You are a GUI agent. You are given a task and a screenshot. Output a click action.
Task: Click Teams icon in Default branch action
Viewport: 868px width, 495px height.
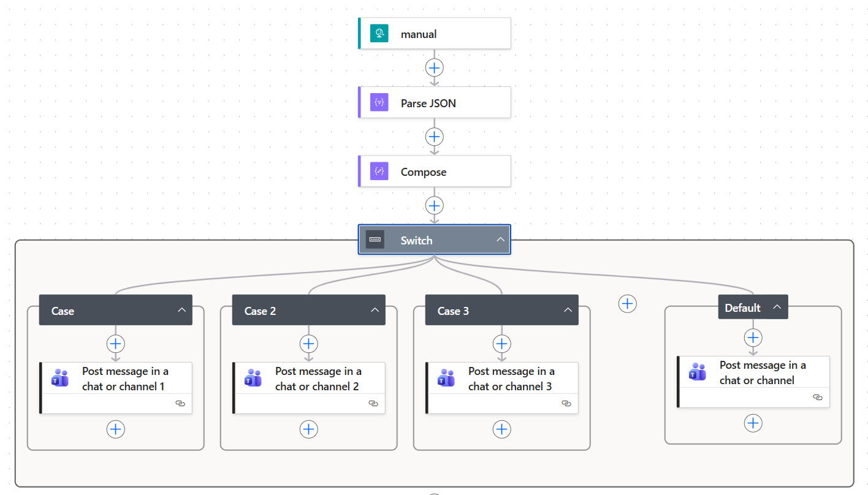(x=698, y=372)
